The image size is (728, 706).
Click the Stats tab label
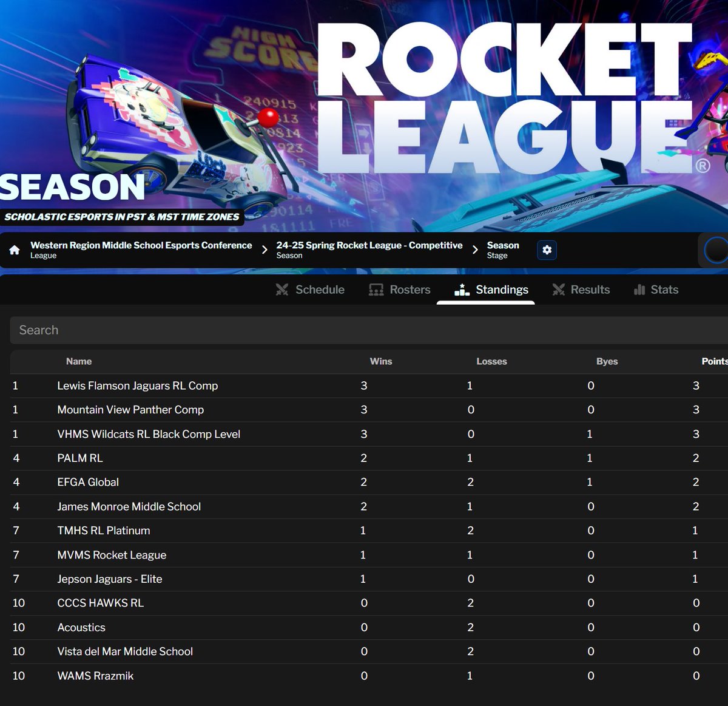tap(664, 290)
